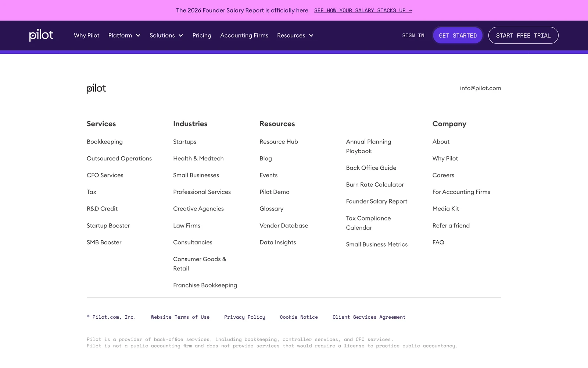Open the Law Firms link
This screenshot has width=588, height=368.
click(187, 226)
